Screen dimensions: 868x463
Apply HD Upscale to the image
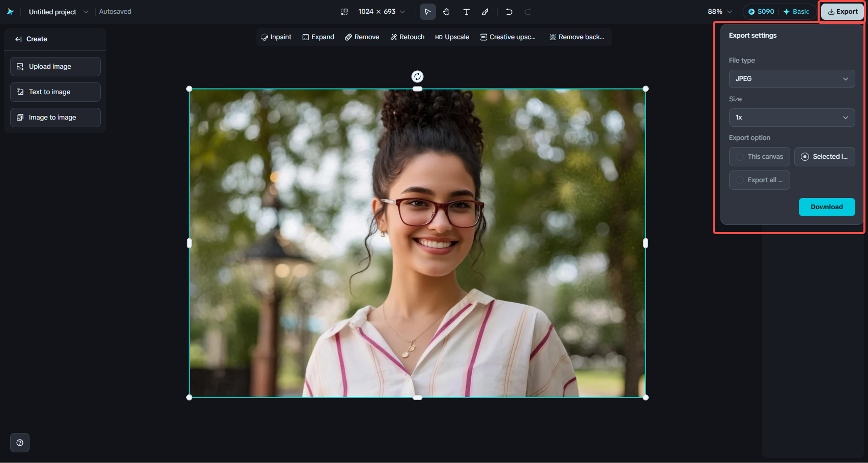(x=452, y=37)
